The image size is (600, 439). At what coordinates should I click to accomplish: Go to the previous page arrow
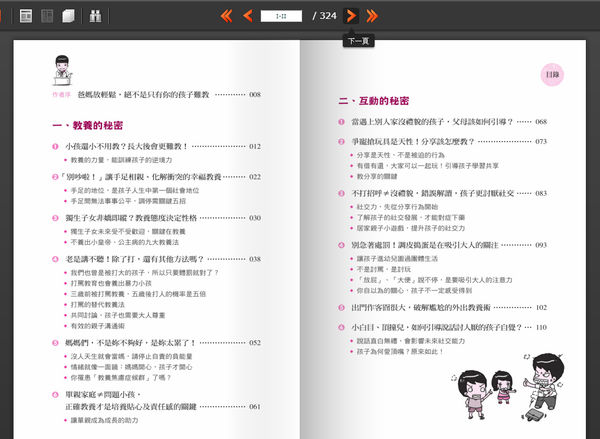(246, 16)
